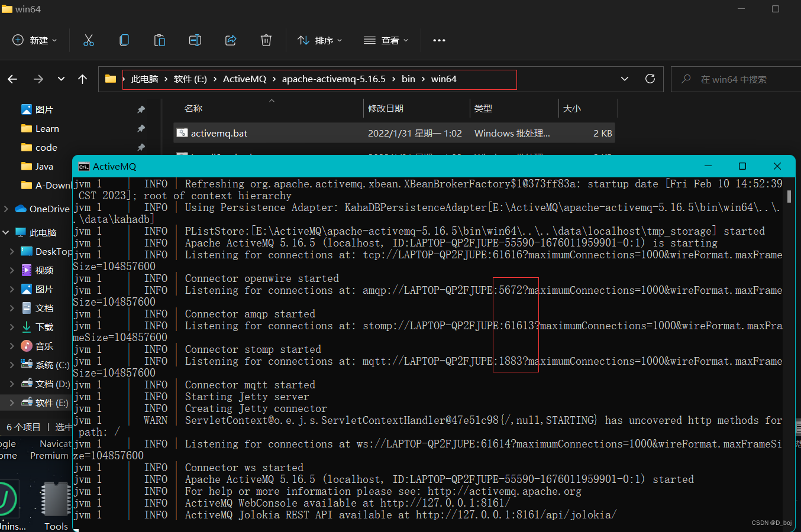Expand the 文档 tree node
Screen dimensions: 801x532
[12, 308]
